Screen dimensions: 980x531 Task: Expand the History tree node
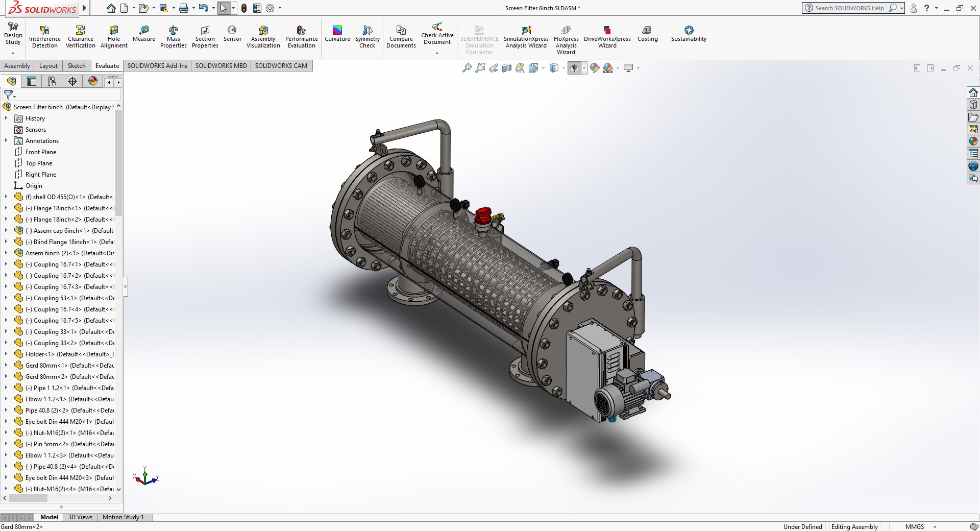(6, 118)
